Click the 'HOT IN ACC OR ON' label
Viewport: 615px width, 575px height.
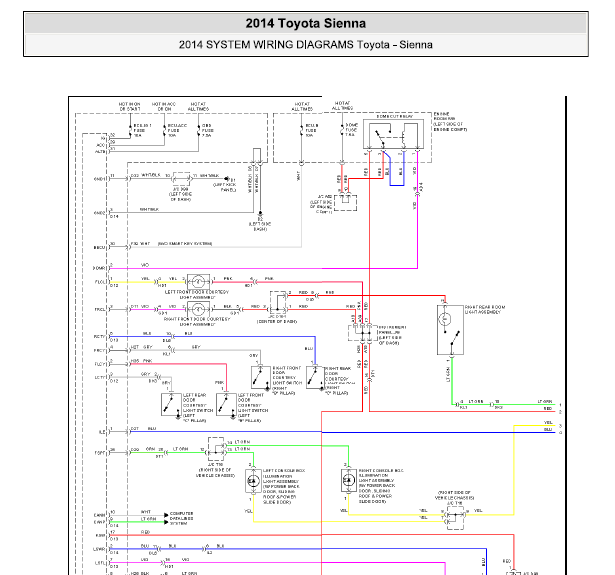[x=164, y=106]
